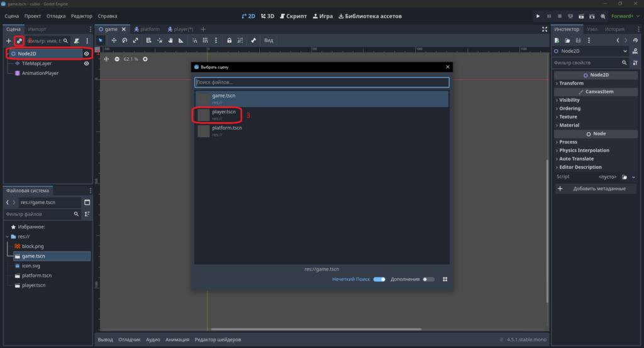644x348 pixels.
Task: Pause the running project
Action: tap(548, 16)
